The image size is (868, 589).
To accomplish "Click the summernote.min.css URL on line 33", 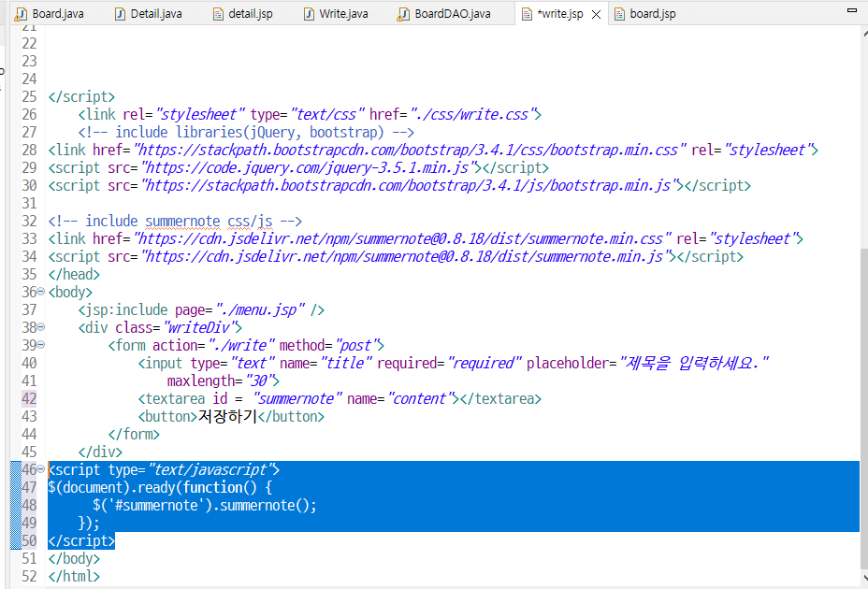I will 402,238.
